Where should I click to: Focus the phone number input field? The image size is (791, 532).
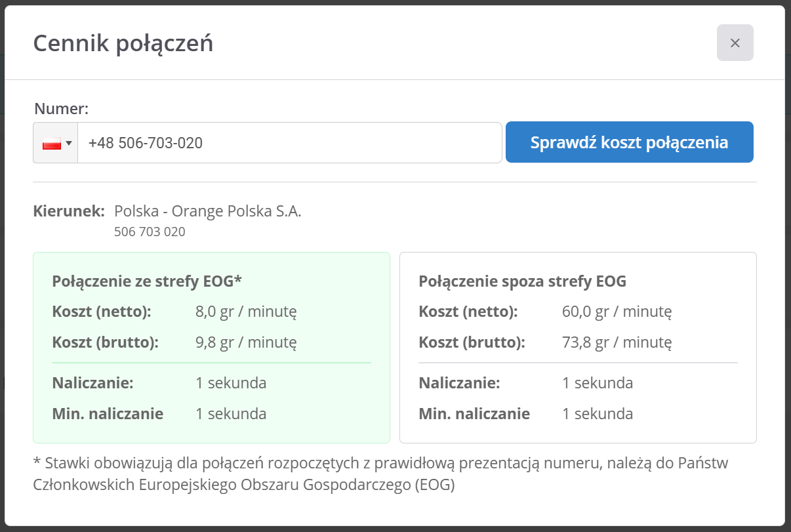tap(289, 142)
